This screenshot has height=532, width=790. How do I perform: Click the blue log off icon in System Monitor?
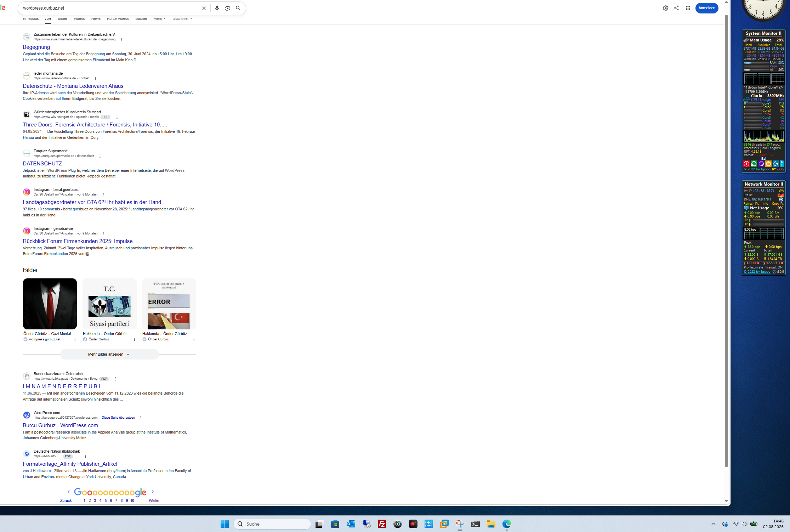pos(776,164)
